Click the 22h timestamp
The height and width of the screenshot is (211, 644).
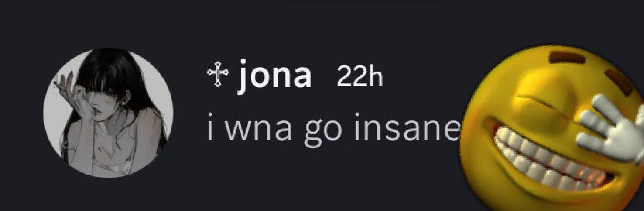click(359, 77)
